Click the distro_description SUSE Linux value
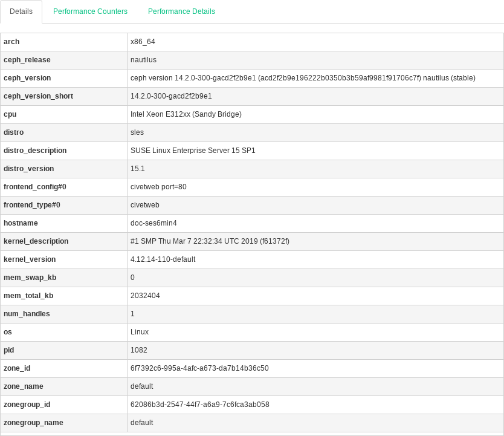The width and height of the screenshot is (504, 436). [x=193, y=151]
